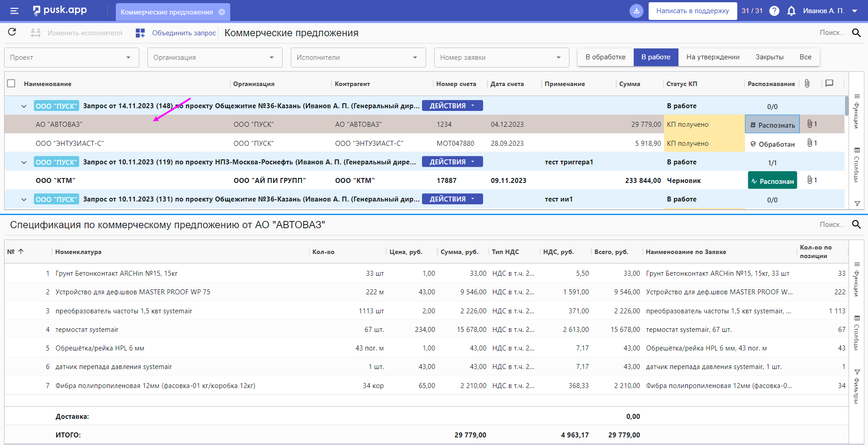Viewport: 868px width, 446px height.
Task: Collapse the request 131 group row
Action: (x=24, y=199)
